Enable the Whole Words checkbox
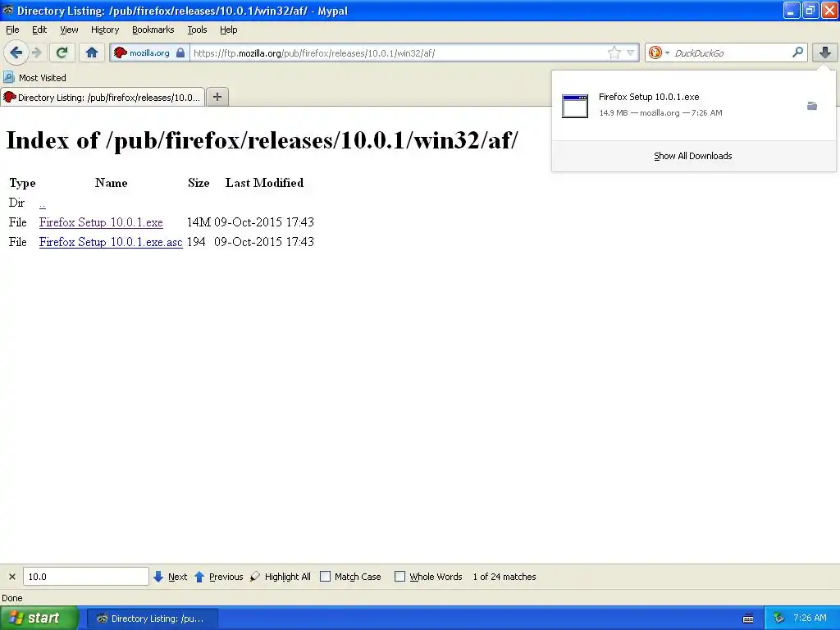This screenshot has height=630, width=840. coord(399,577)
